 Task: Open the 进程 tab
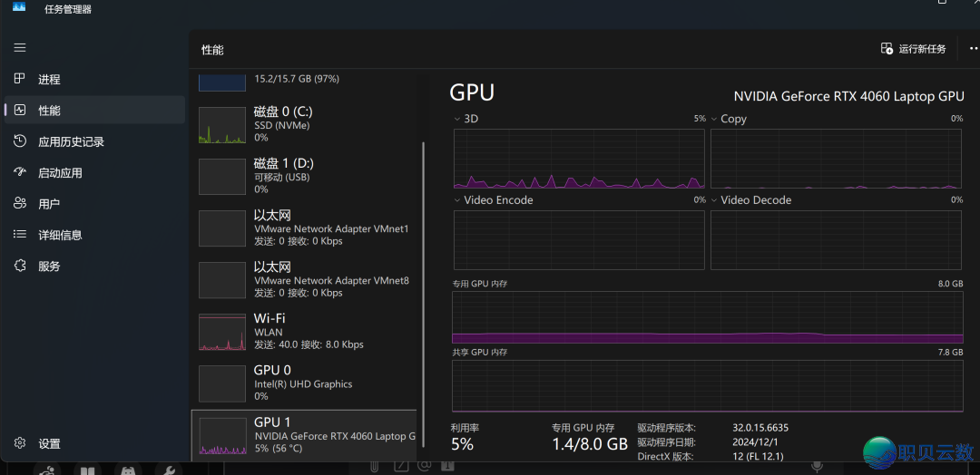coord(94,79)
